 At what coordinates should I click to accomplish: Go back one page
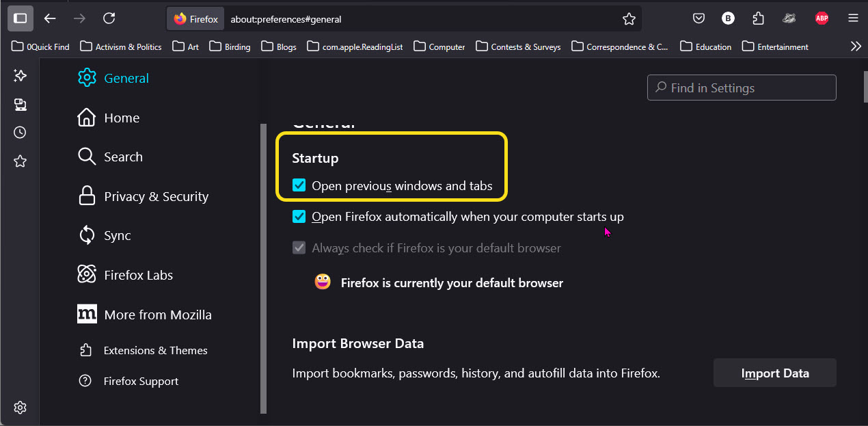50,18
